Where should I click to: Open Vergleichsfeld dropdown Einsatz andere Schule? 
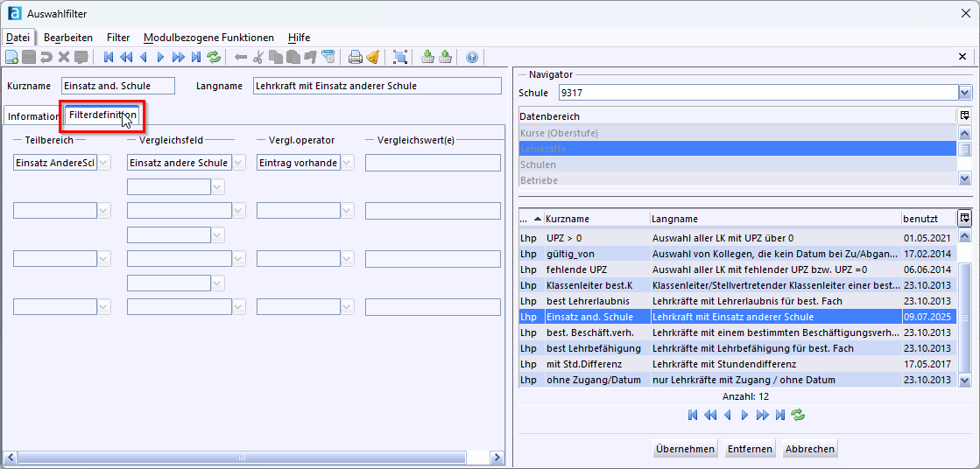coord(239,163)
